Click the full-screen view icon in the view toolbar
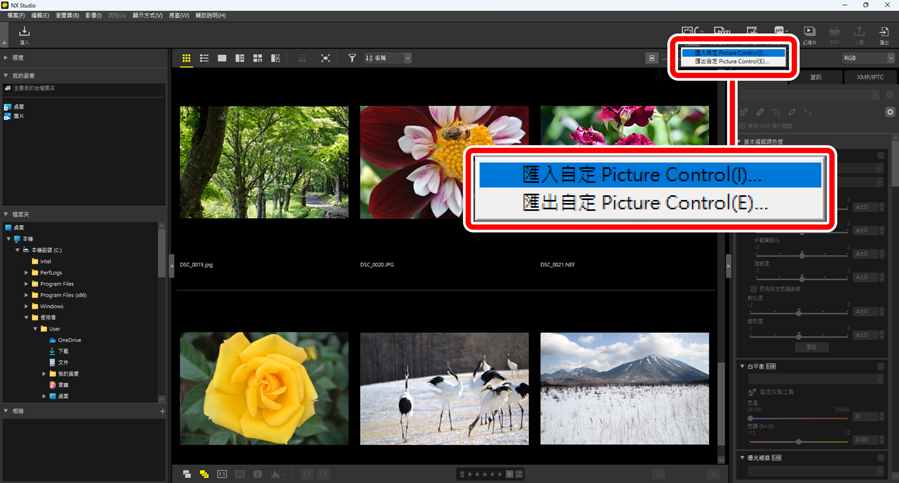This screenshot has height=483, width=899. 326,59
